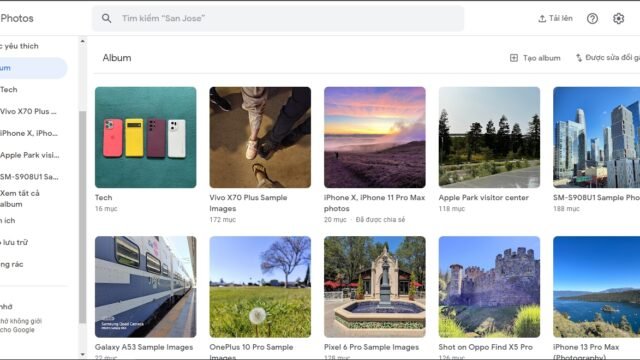The height and width of the screenshot is (360, 640).
Task: Focus the search box "Tìm kiếm San Jose"
Action: 278,18
